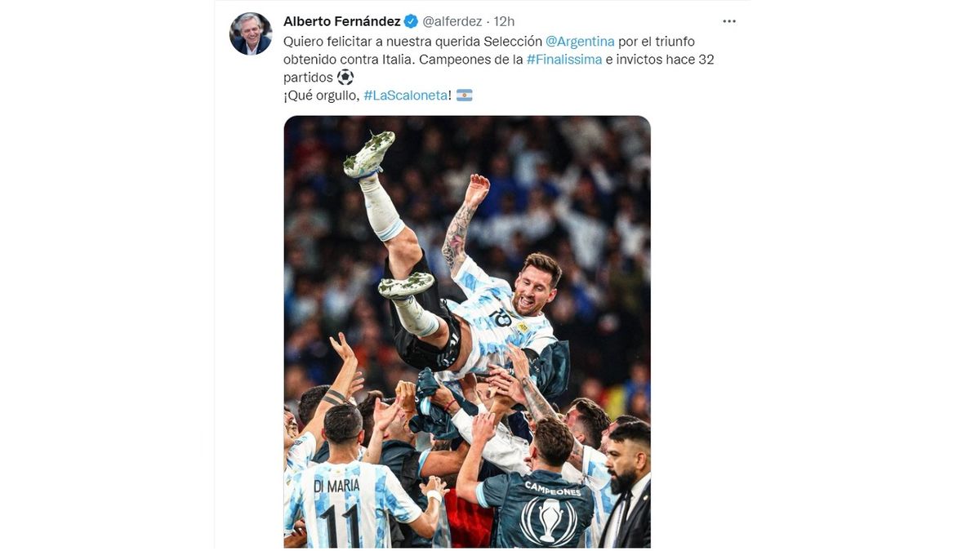Click the soccer ball emoji after partidos
The image size is (980, 551).
pos(345,77)
